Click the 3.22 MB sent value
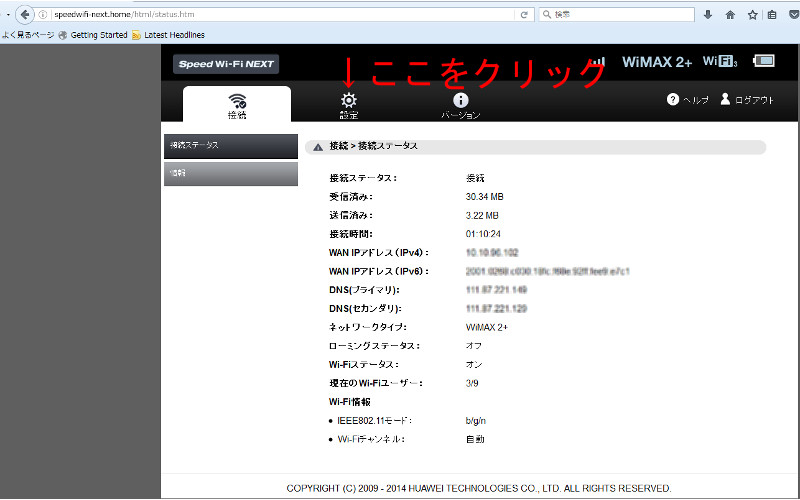800x500 pixels. tap(482, 216)
